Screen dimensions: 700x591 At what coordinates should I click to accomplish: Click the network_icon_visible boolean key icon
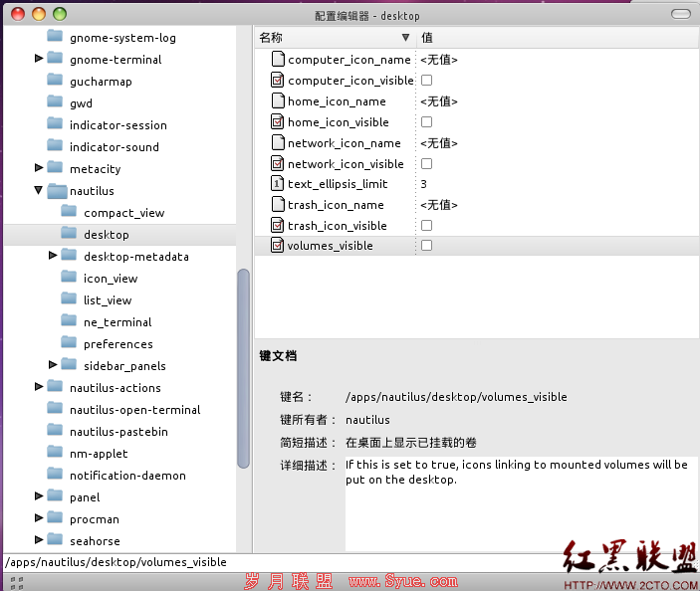(278, 164)
